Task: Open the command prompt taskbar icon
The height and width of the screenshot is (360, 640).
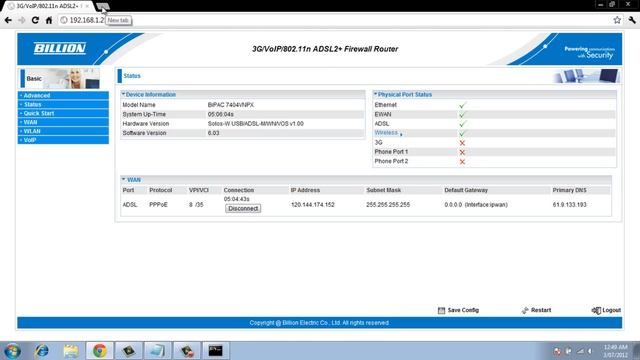Action: point(216,351)
